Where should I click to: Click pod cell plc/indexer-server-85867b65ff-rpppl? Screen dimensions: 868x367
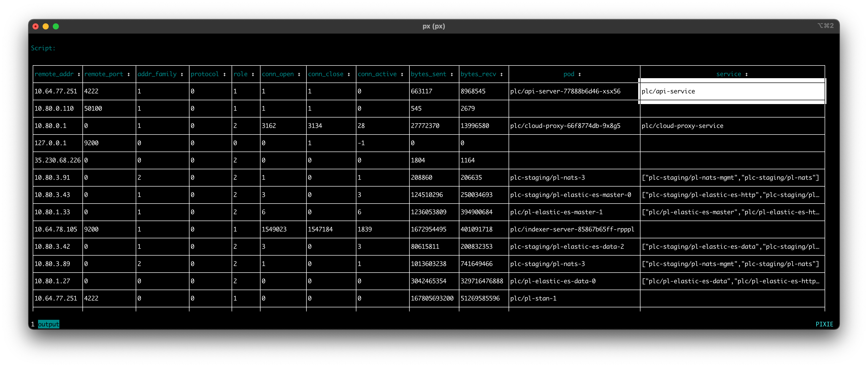point(572,229)
